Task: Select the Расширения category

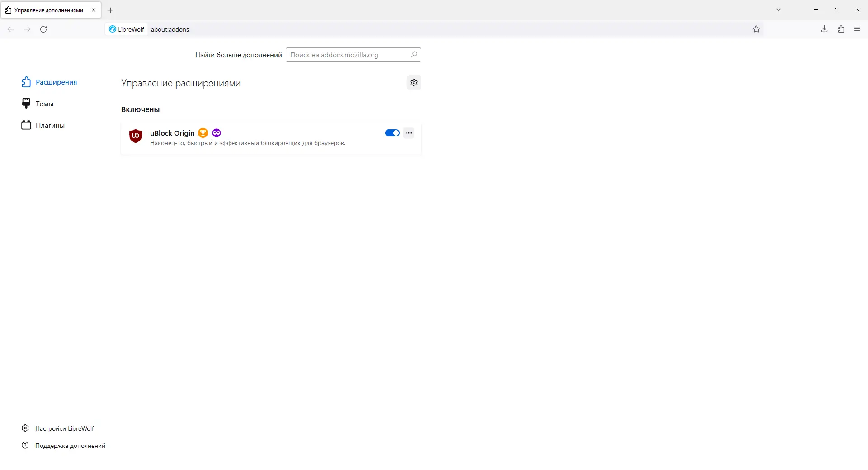Action: click(56, 82)
